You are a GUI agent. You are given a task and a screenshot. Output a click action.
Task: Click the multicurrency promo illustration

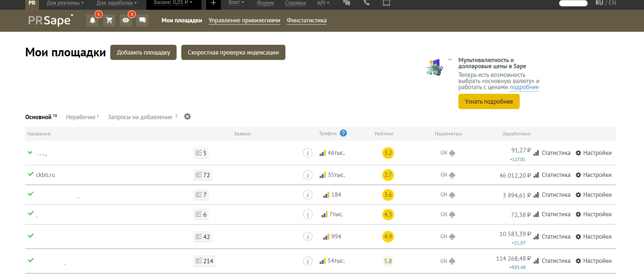pyautogui.click(x=435, y=67)
